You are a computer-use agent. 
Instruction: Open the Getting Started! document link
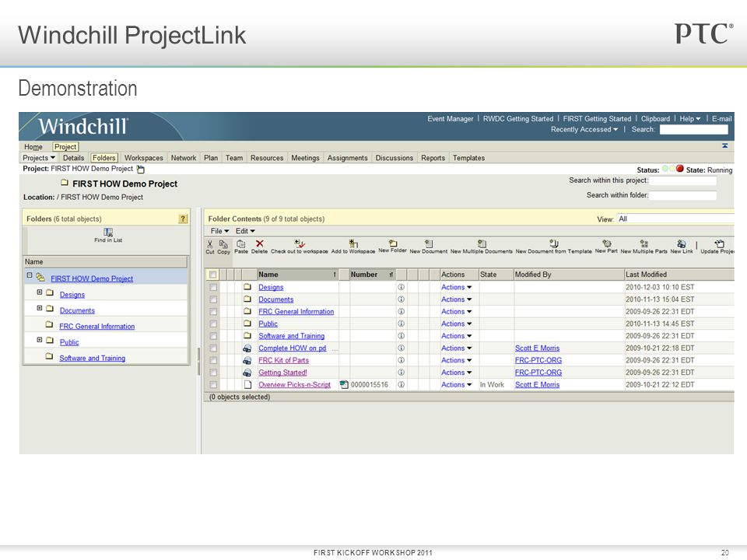pyautogui.click(x=282, y=373)
